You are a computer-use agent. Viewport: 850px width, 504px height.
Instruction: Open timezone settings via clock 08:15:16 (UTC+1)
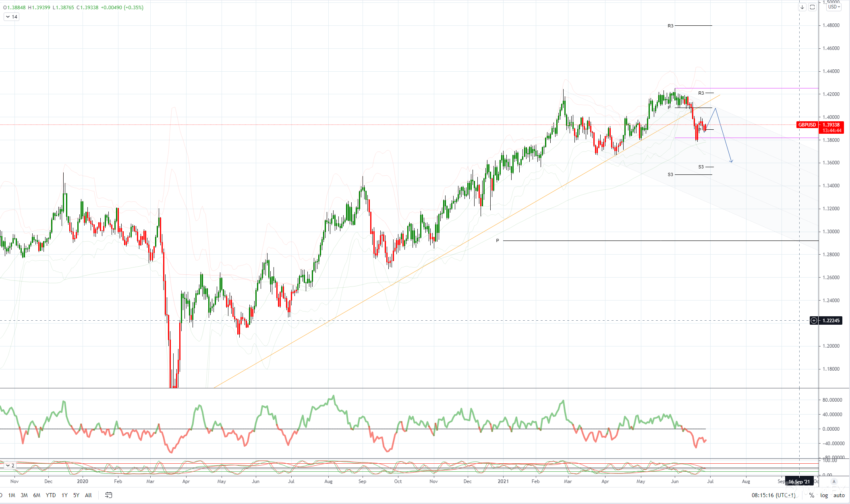(773, 496)
